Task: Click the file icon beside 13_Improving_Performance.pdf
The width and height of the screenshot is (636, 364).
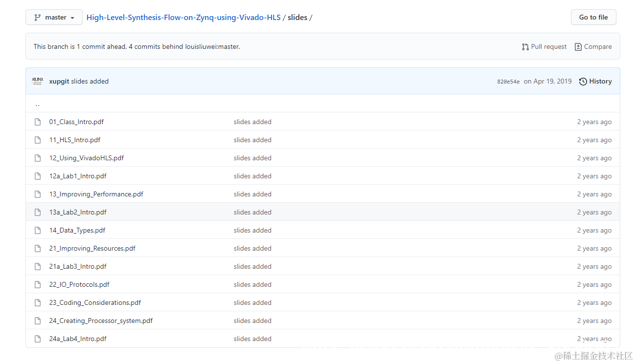Action: (x=38, y=194)
